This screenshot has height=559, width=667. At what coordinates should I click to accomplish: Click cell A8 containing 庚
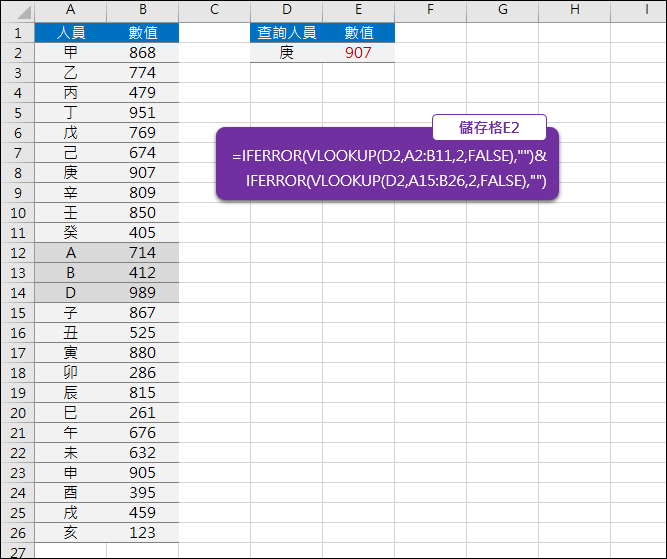[x=71, y=173]
